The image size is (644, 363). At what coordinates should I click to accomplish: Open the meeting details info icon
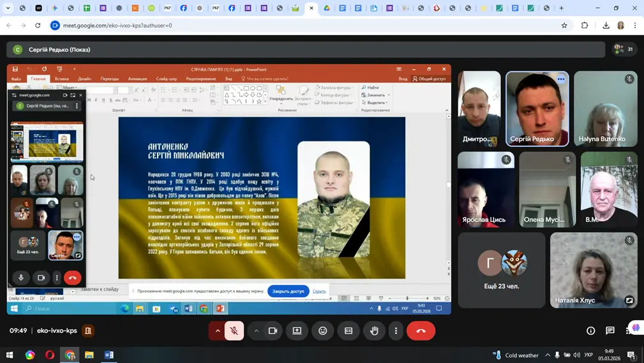(591, 330)
